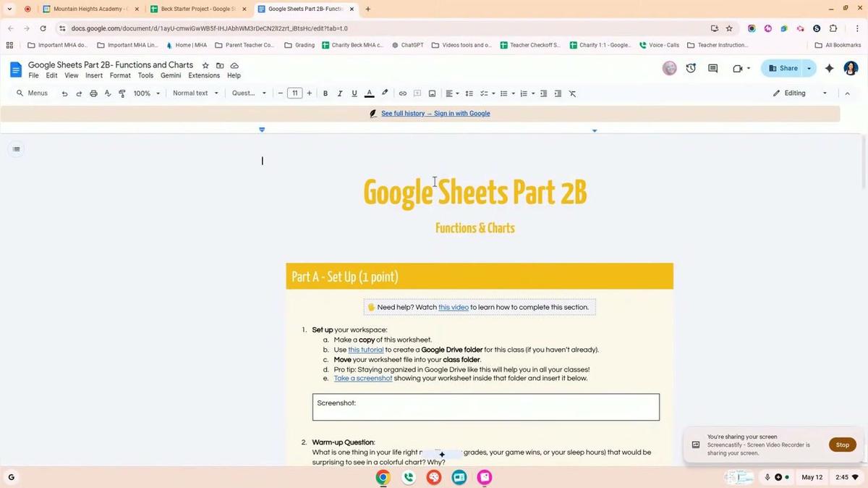Open line and paragraph spacing

coord(469,93)
